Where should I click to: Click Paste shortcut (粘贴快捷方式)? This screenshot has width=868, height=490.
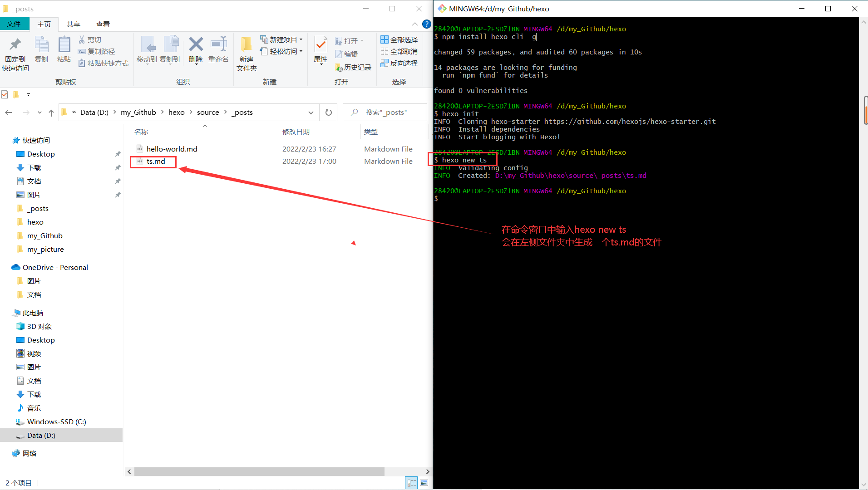click(x=104, y=64)
